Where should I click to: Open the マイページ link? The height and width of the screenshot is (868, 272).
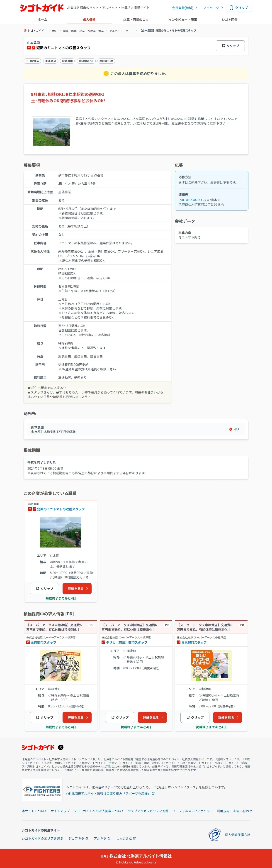pos(213,8)
